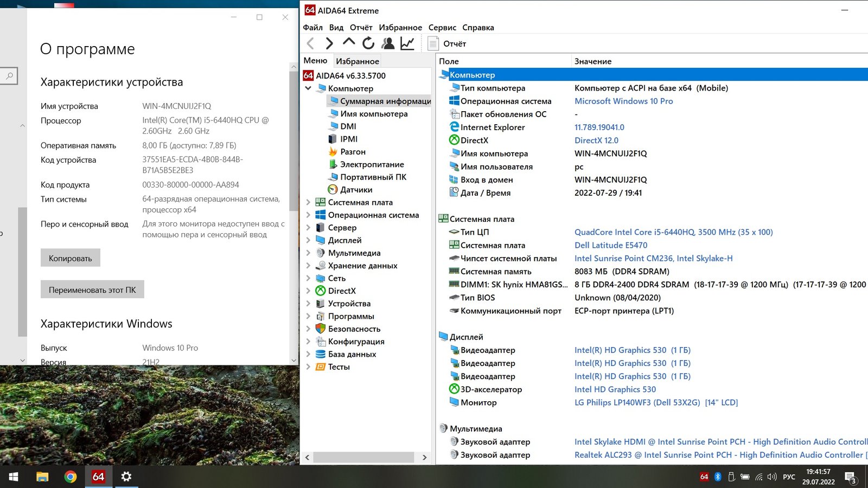The width and height of the screenshot is (868, 488).
Task: Select Имя компьютера tree item
Action: click(x=374, y=114)
